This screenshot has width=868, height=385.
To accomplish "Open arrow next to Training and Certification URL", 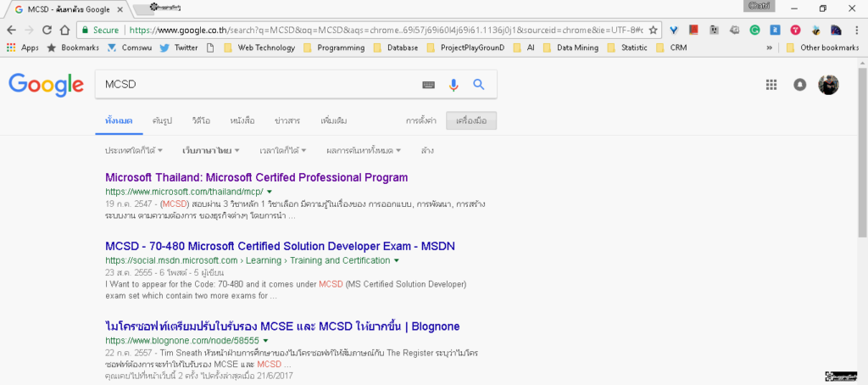I will tap(397, 260).
